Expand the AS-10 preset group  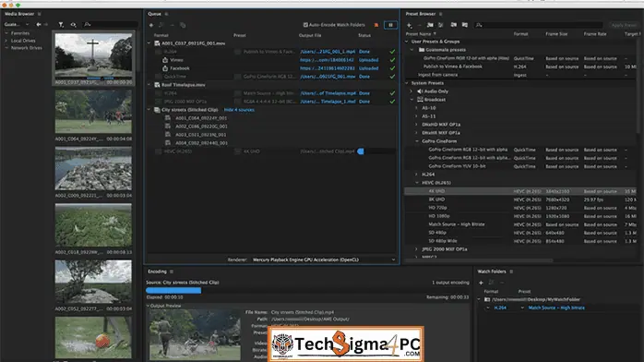tap(416, 108)
